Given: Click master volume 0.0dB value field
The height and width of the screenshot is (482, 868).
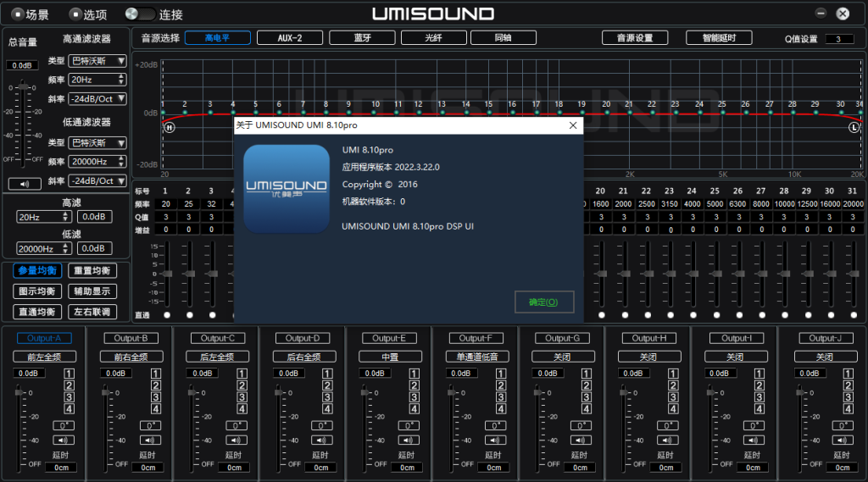Looking at the screenshot, I should pyautogui.click(x=22, y=65).
